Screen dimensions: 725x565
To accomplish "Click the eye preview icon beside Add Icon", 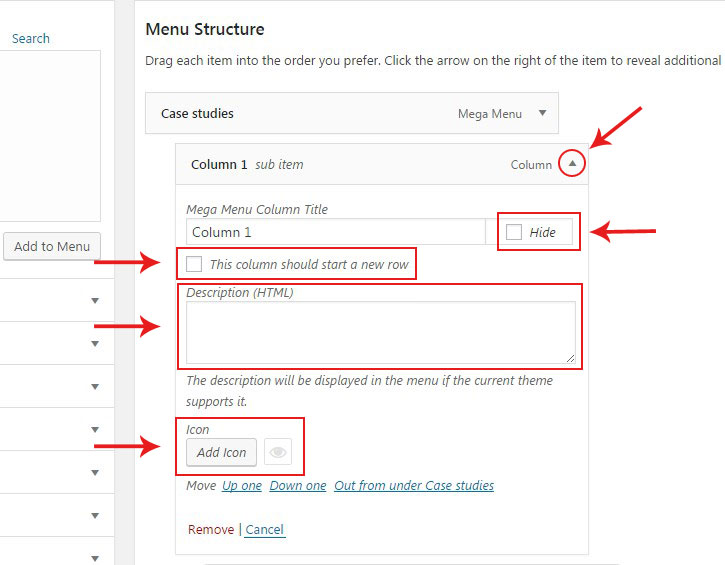I will pos(279,452).
